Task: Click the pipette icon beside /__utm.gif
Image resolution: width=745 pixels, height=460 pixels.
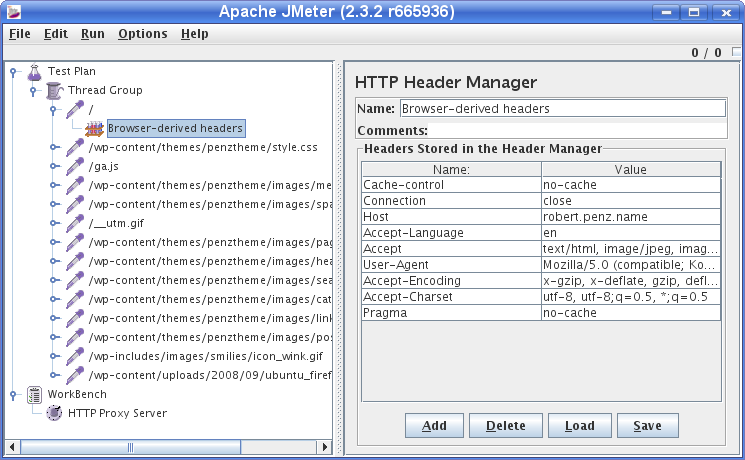Action: coord(75,224)
